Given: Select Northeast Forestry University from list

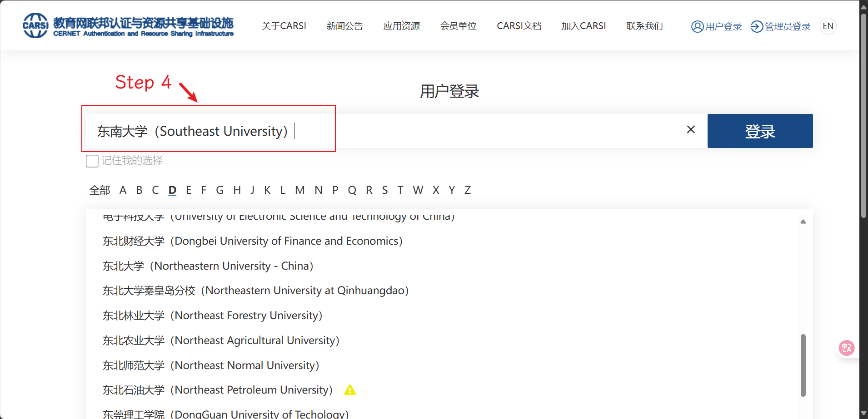Looking at the screenshot, I should (x=212, y=315).
